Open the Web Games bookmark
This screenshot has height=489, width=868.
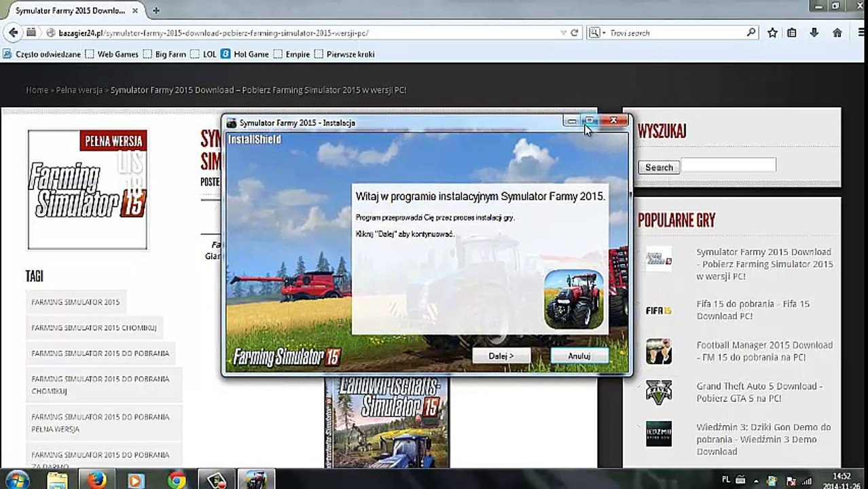coord(112,54)
